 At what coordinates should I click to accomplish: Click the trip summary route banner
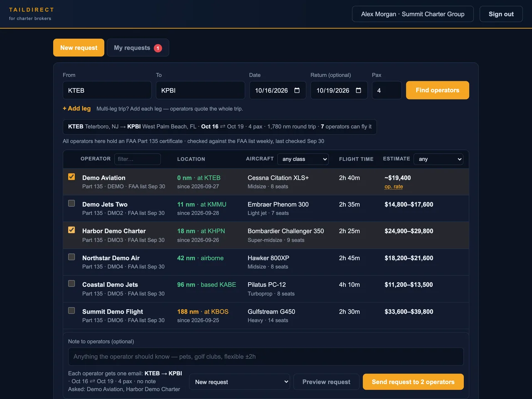click(220, 127)
